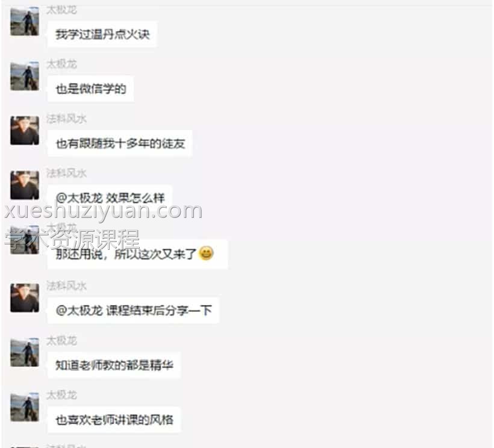Image resolution: width=494 pixels, height=448 pixels.
Task: Open the avatar beside "我学过温丹点火诀"
Action: (x=25, y=22)
